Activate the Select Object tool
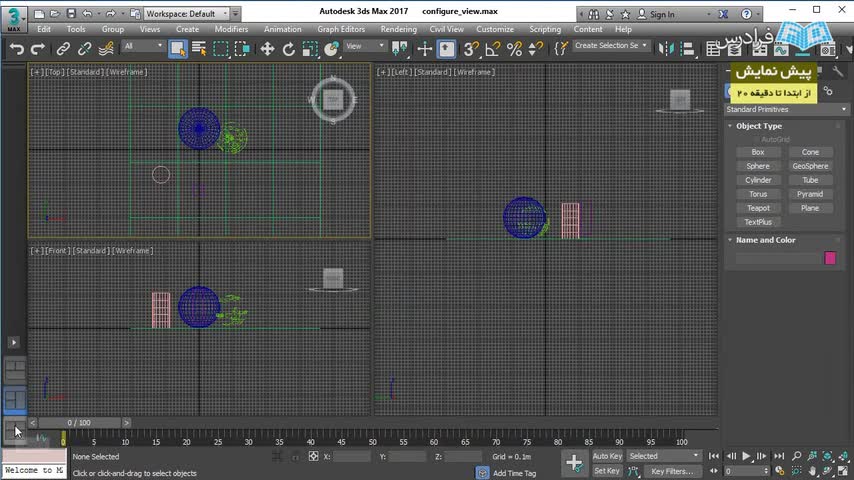Viewport: 854px width, 480px height. pyautogui.click(x=178, y=49)
